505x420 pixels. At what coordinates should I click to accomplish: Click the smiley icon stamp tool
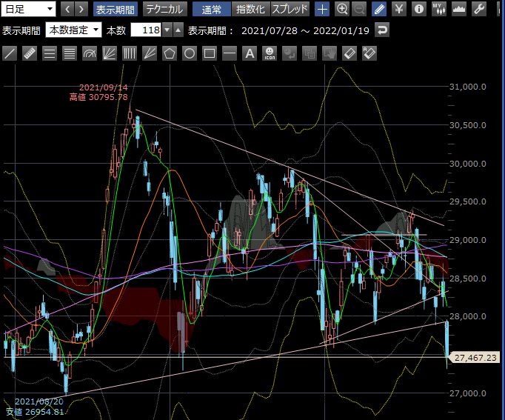tap(270, 53)
